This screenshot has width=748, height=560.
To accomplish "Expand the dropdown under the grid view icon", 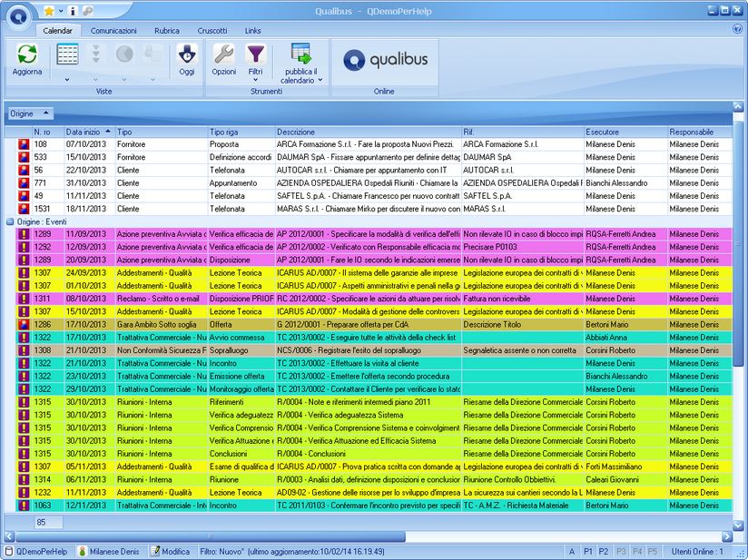I will [67, 80].
